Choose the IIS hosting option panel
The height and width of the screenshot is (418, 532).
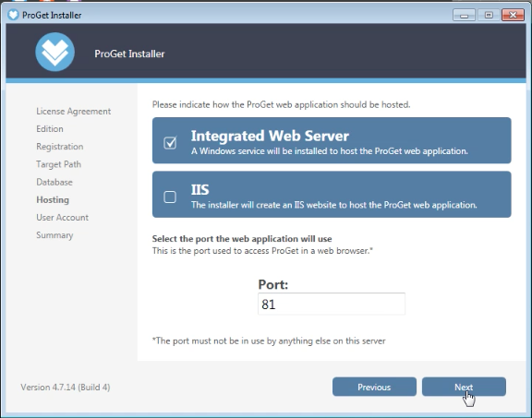pyautogui.click(x=332, y=195)
